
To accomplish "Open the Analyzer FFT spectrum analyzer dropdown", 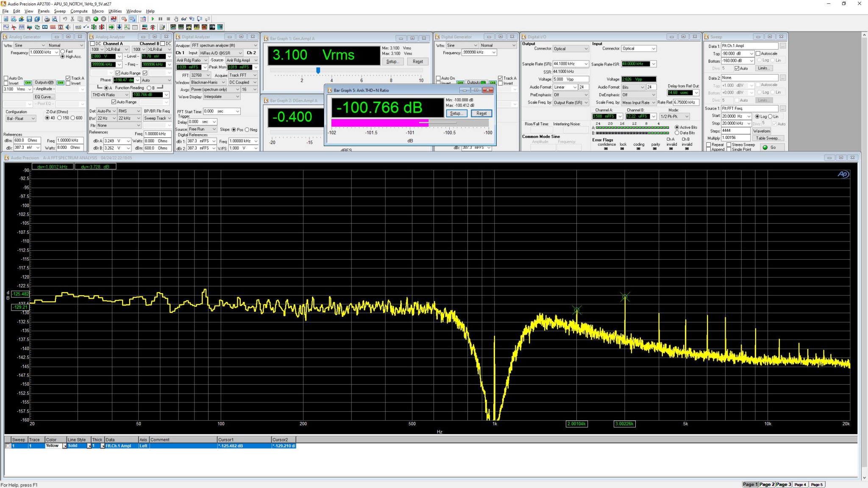I will tap(224, 45).
